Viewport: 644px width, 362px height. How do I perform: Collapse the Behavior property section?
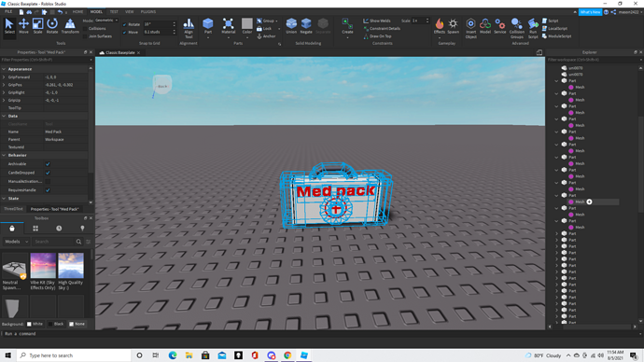(x=4, y=155)
